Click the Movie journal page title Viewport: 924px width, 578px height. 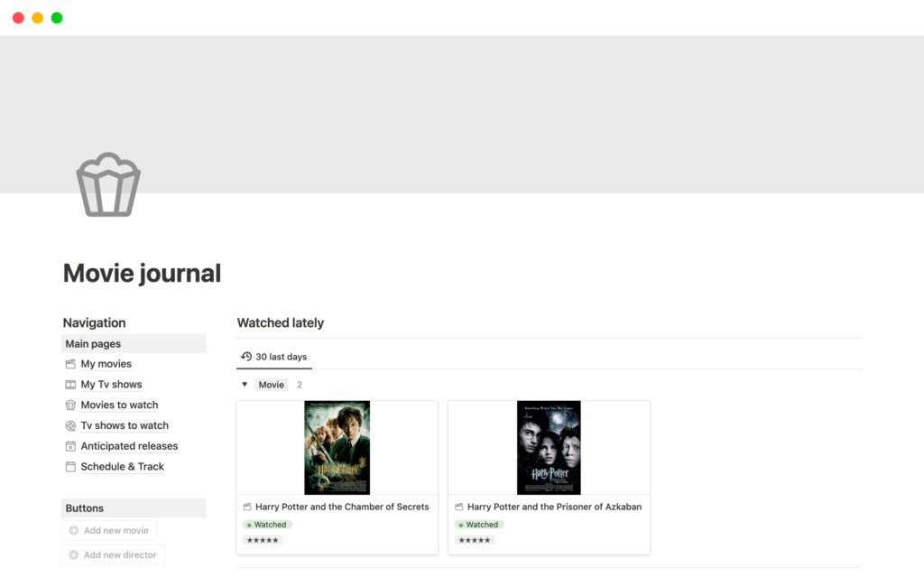(x=142, y=274)
